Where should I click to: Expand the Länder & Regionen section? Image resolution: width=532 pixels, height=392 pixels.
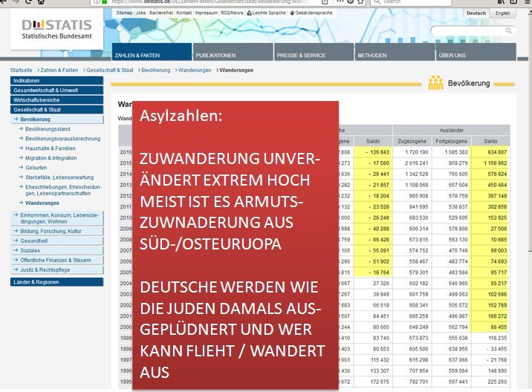36,281
